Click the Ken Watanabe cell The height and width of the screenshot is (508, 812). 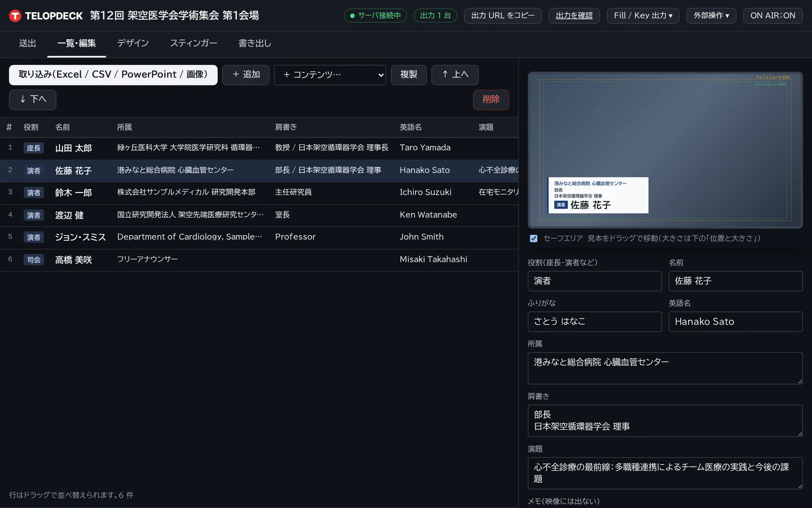[x=428, y=215]
